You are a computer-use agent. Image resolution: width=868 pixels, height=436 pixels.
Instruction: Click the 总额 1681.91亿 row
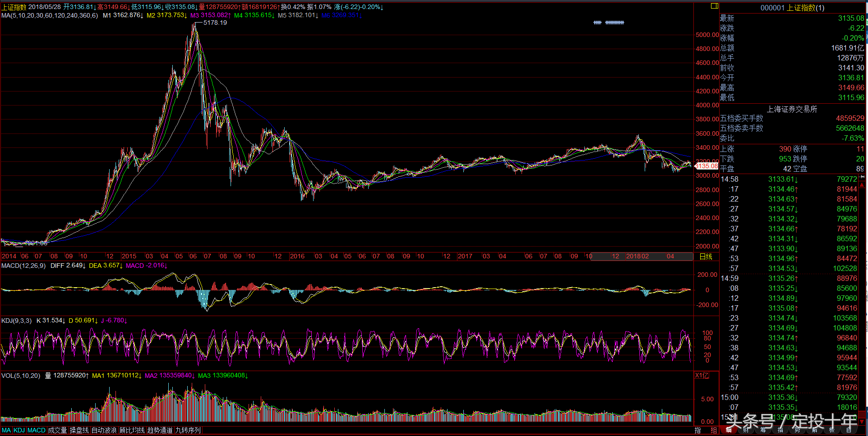click(x=792, y=48)
